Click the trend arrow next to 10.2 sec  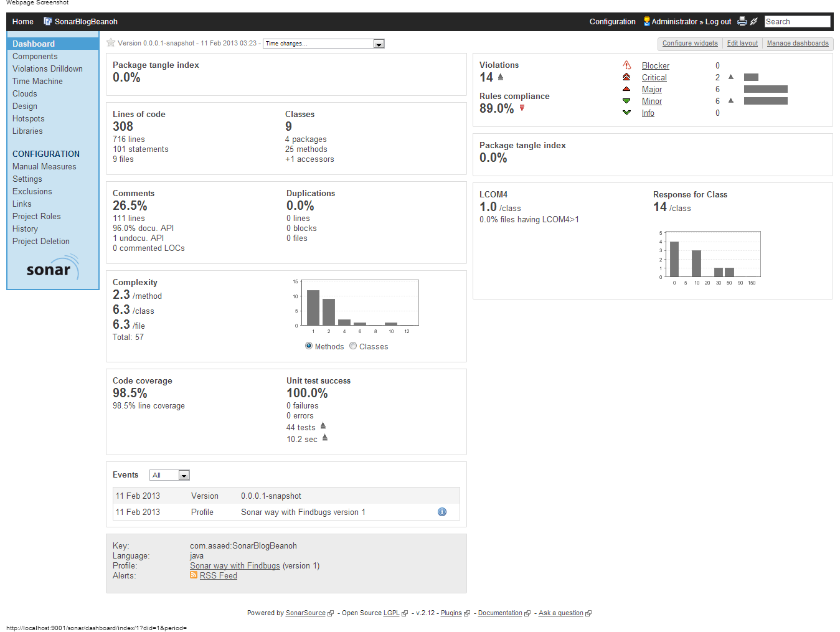(x=325, y=438)
